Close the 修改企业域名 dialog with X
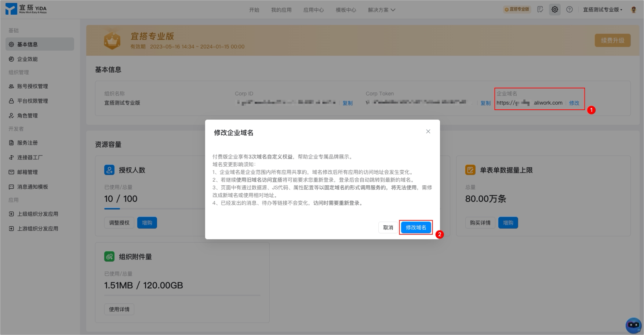This screenshot has height=335, width=644. coord(428,131)
